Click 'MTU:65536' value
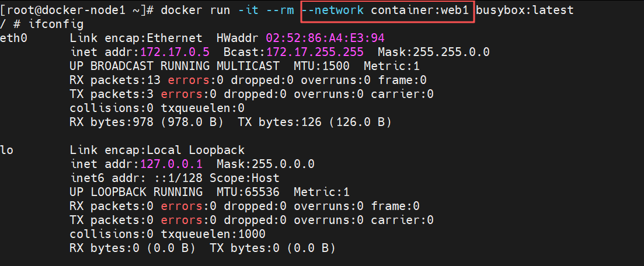 [x=249, y=192]
